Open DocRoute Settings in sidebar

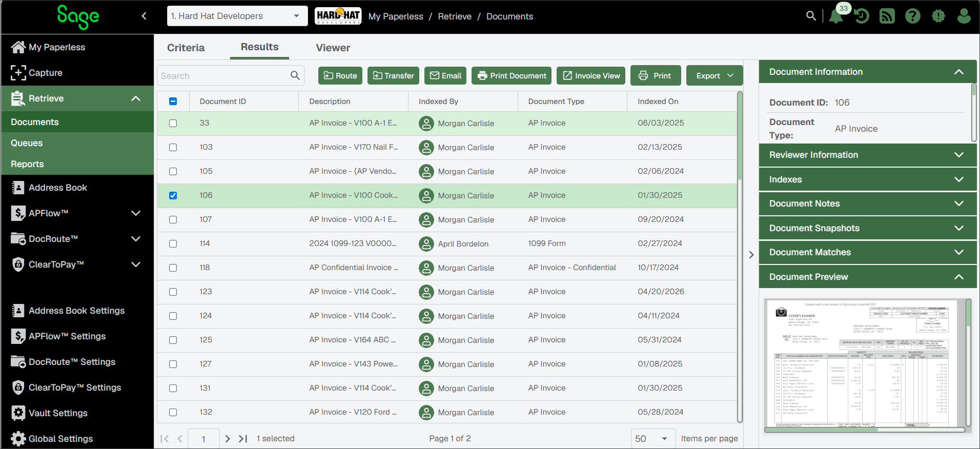pos(77,362)
